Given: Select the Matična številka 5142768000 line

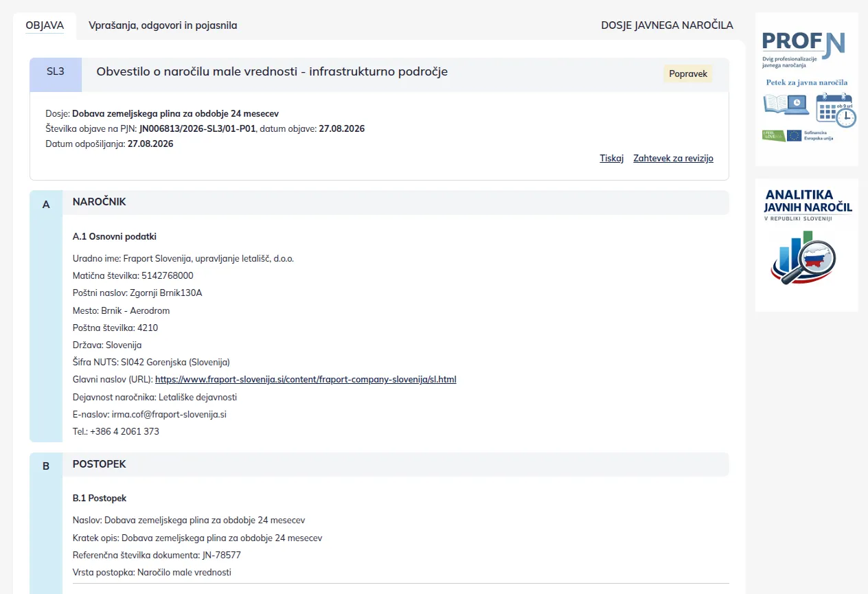Looking at the screenshot, I should 133,275.
